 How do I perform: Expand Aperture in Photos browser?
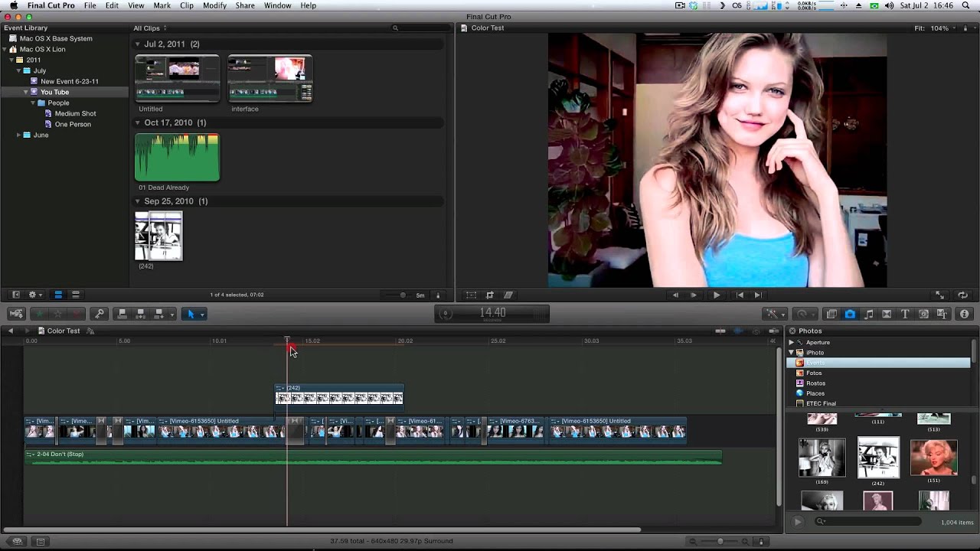(x=792, y=342)
